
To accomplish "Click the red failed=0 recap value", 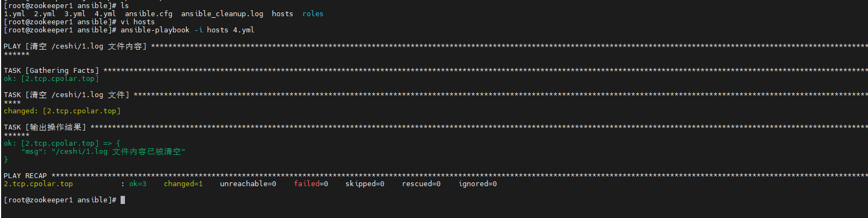I will 311,184.
